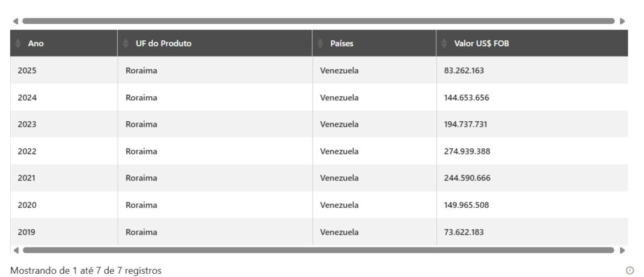
Task: Select the 144.653.656 value cell
Action: pos(467,97)
